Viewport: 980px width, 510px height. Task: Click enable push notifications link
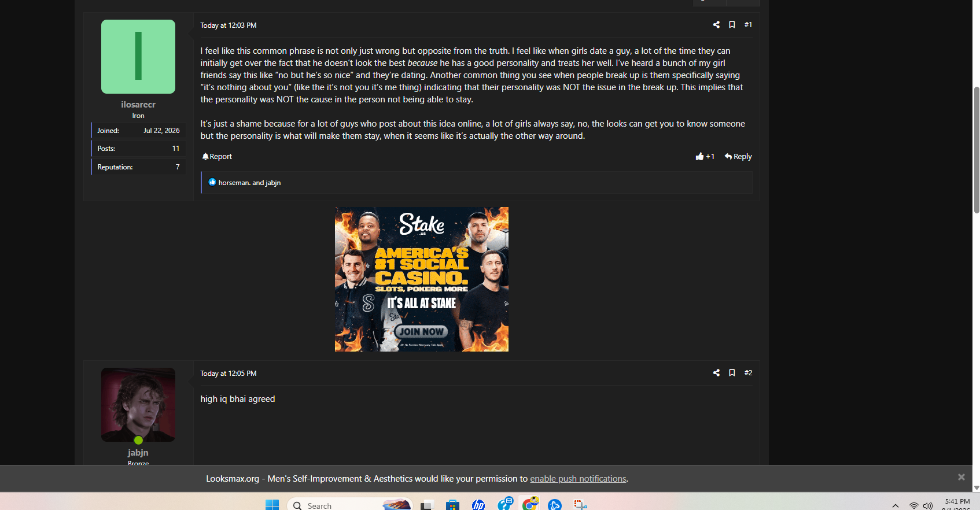(578, 479)
